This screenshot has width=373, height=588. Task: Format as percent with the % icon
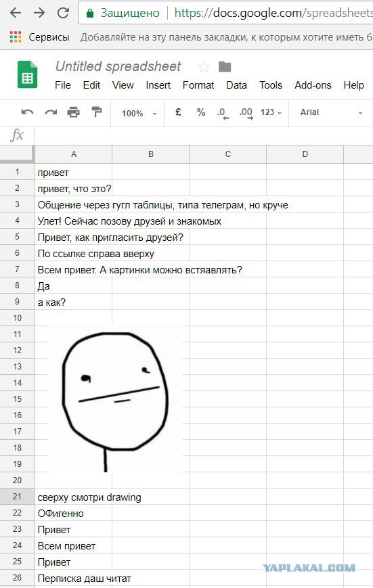tap(201, 112)
